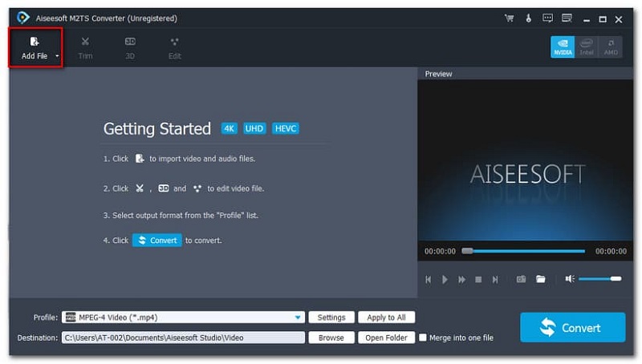The image size is (642, 364).
Task: Click the volume slider in preview
Action: pos(599,279)
